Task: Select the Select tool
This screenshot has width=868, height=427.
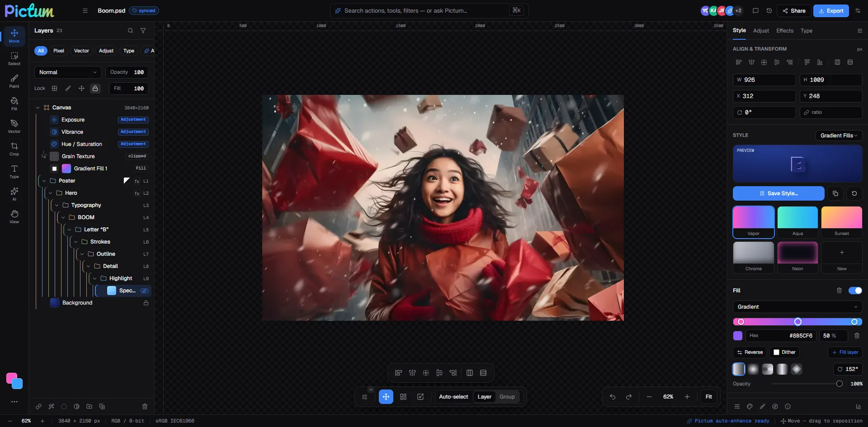Action: pos(14,58)
